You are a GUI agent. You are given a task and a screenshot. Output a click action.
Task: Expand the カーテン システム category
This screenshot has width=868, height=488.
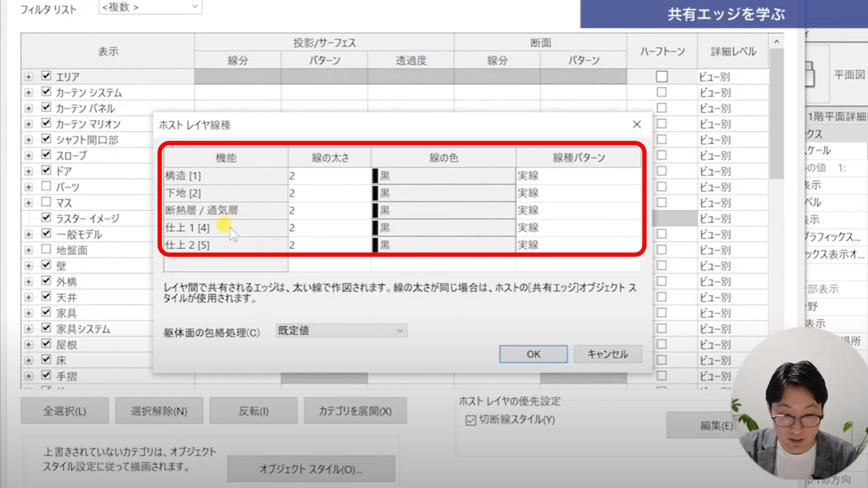pyautogui.click(x=28, y=93)
